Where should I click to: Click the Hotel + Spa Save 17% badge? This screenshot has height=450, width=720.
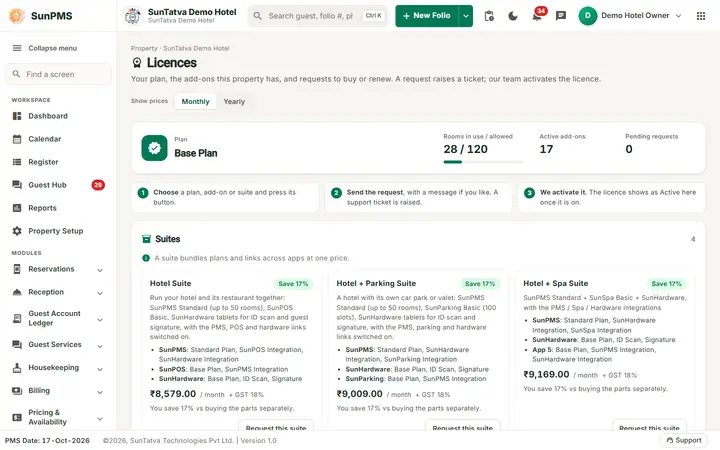(x=666, y=284)
